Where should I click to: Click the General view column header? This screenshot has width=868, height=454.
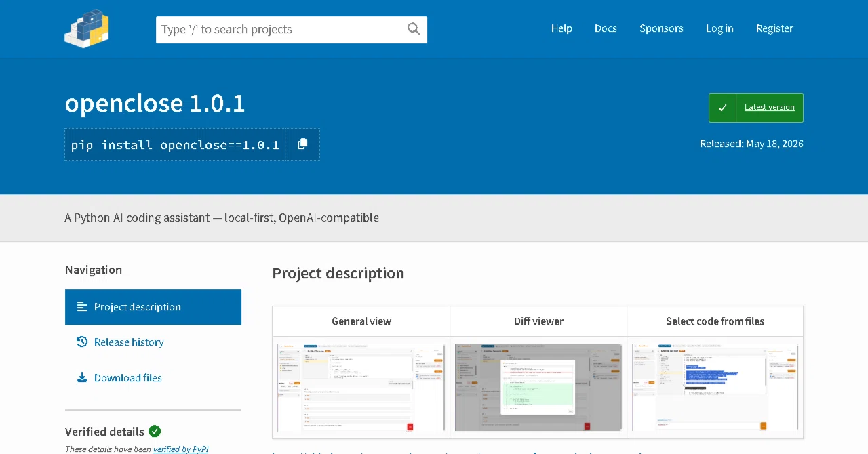(361, 321)
